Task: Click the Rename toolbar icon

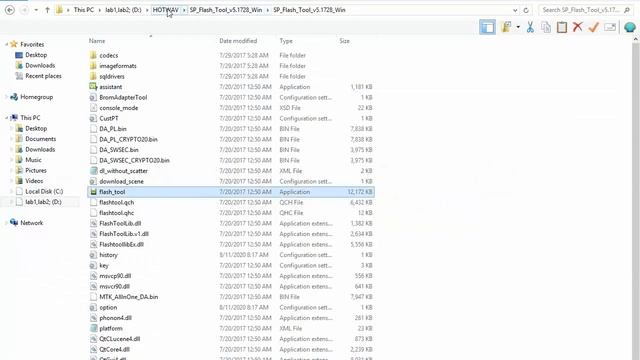Action: click(610, 27)
